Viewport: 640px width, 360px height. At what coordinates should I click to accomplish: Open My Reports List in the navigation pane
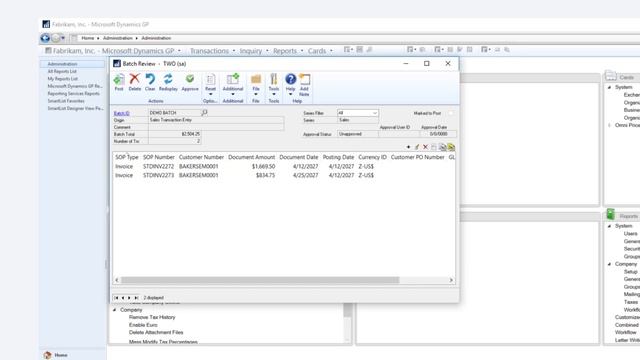click(x=62, y=79)
